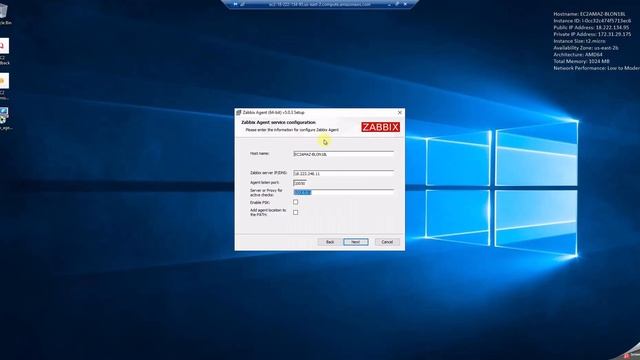Click the 'Total Memory: 1024 MB' text
Viewport: 640px width, 360px height.
[581, 61]
